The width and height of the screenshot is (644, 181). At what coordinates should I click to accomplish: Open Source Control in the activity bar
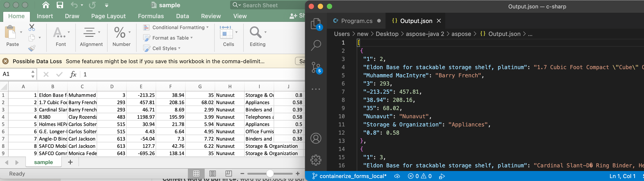tap(316, 67)
